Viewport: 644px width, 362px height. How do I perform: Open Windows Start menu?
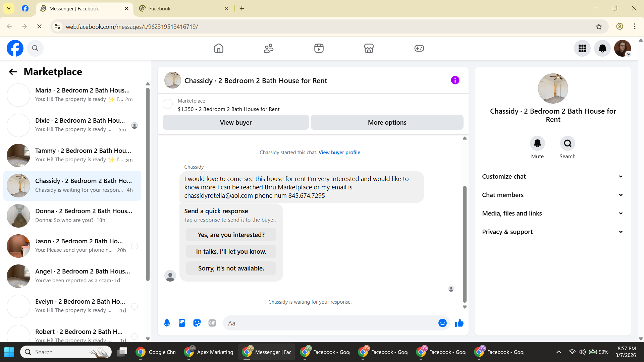pyautogui.click(x=9, y=352)
